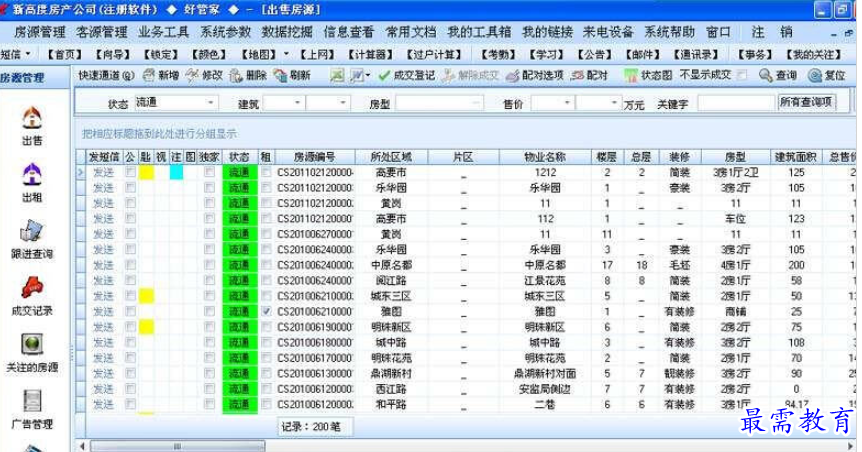Click the 所有查询项 button
This screenshot has height=452, width=862.
pyautogui.click(x=806, y=102)
